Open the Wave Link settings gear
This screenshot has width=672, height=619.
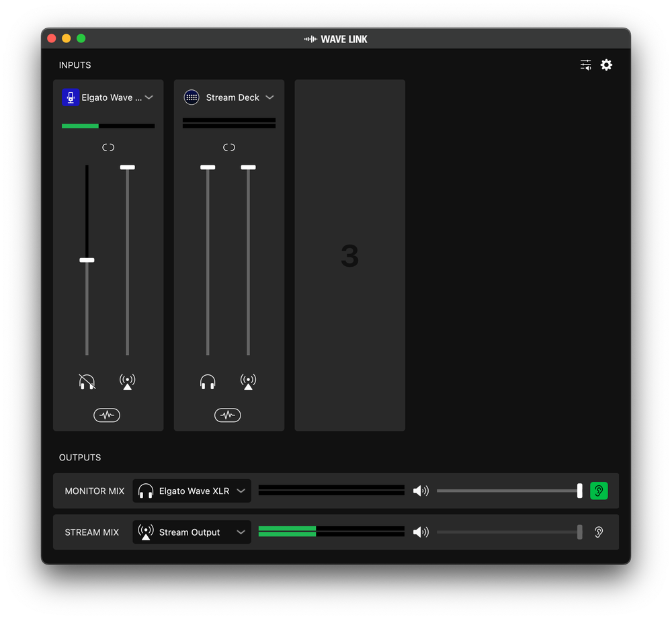click(x=606, y=65)
